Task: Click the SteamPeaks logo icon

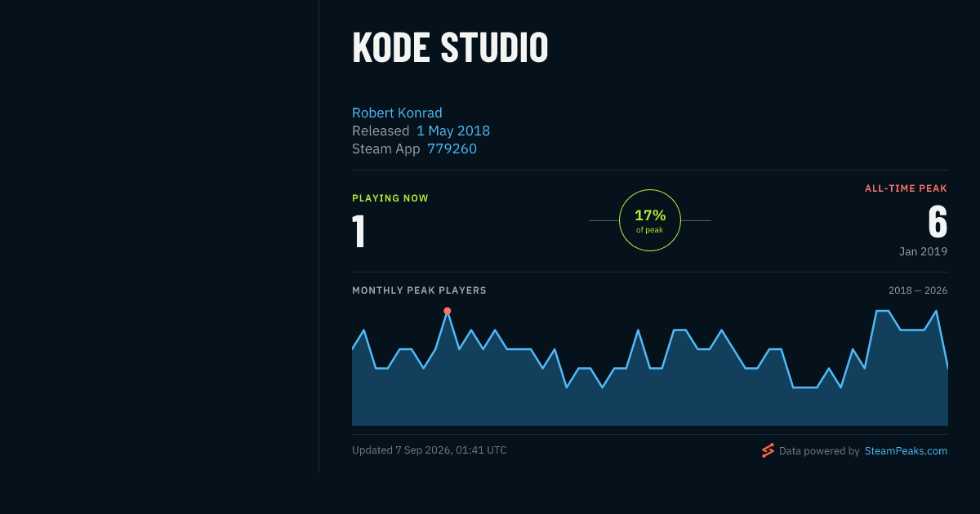Action: point(768,450)
